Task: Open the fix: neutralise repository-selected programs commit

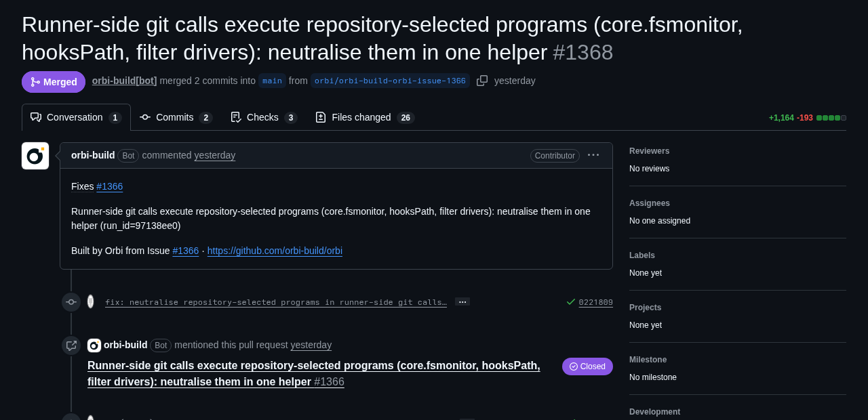Action: coord(276,302)
